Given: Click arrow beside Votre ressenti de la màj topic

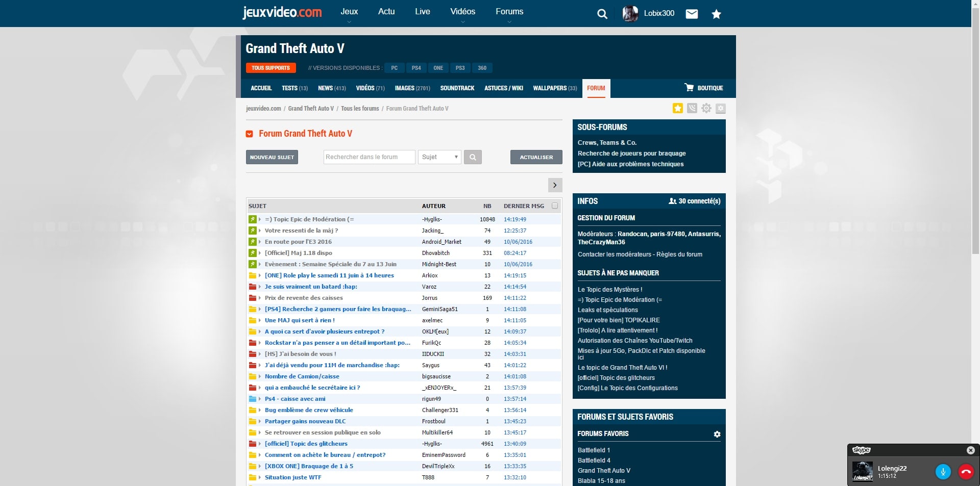Looking at the screenshot, I should pyautogui.click(x=260, y=231).
